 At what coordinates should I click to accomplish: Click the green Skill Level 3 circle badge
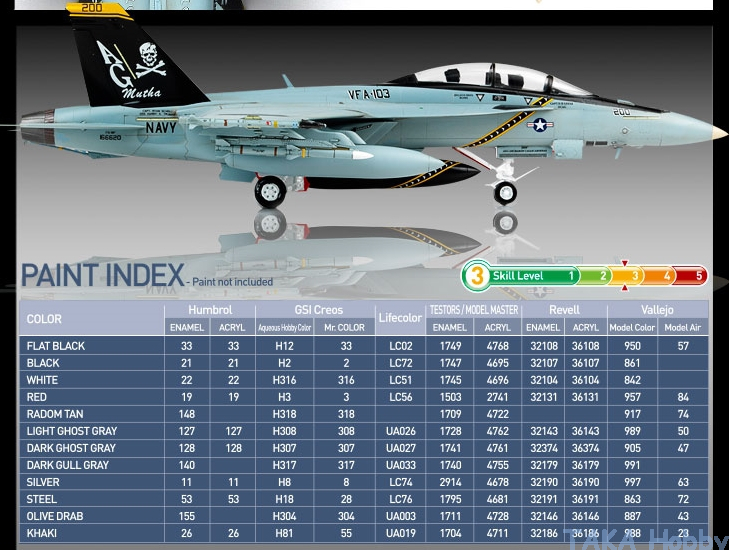pos(477,276)
